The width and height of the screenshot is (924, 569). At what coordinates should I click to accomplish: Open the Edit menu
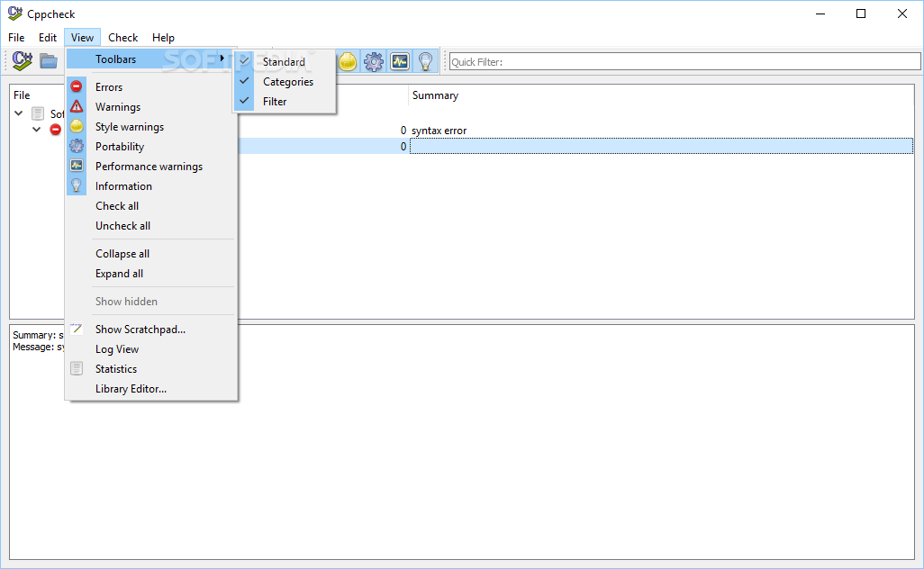(x=48, y=38)
